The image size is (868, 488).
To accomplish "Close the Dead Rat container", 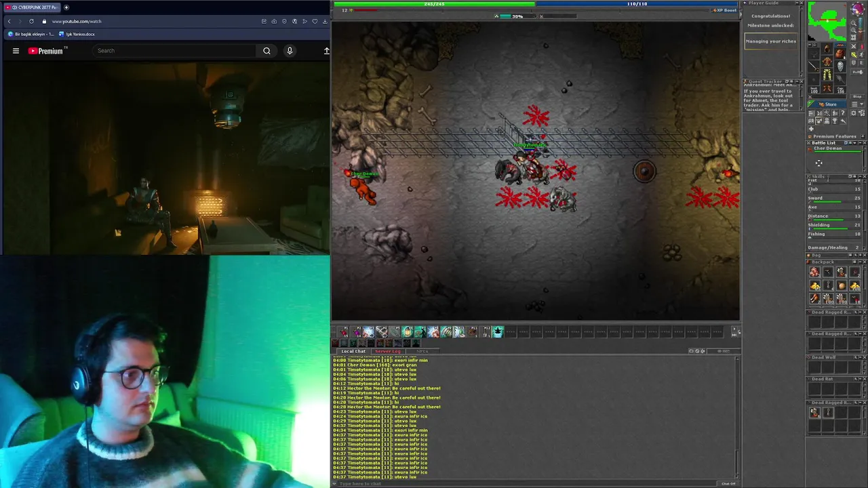I will (x=865, y=379).
